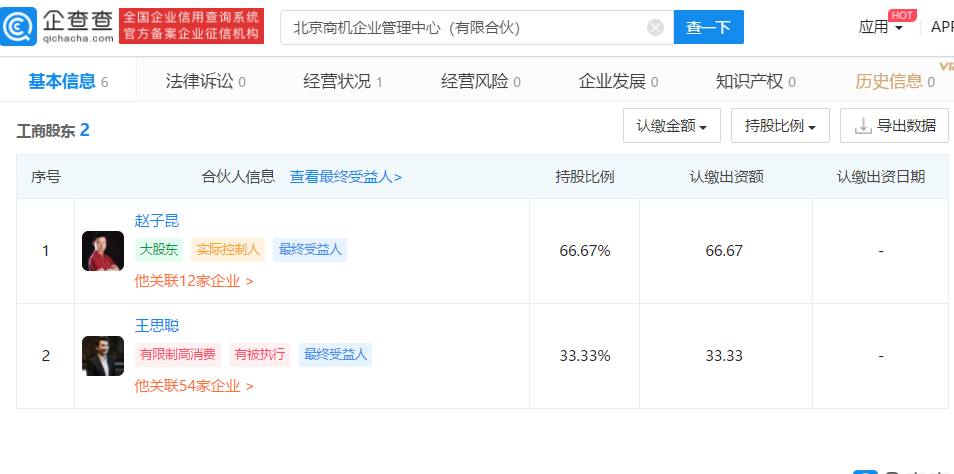
Task: Click the download icon on 导出数据
Action: pyautogui.click(x=863, y=126)
